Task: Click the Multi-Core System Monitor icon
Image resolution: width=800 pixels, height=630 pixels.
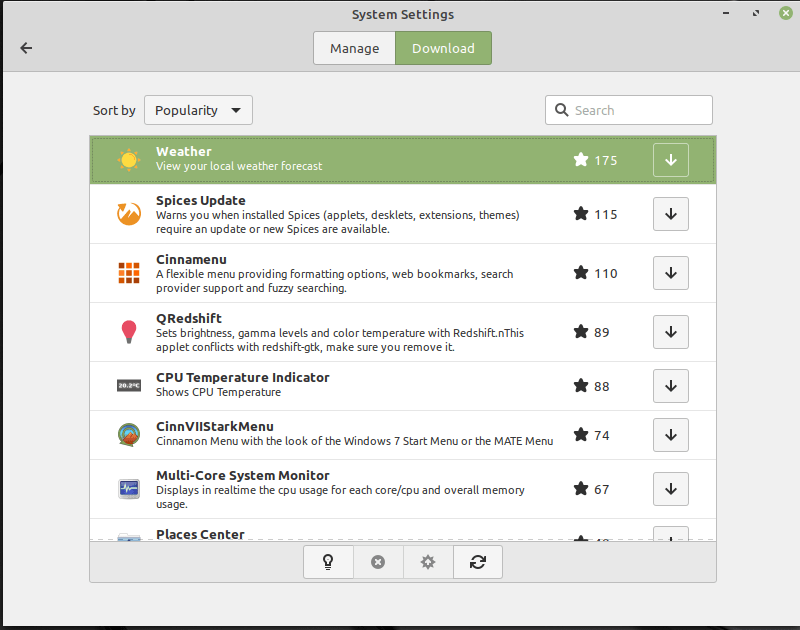Action: [128, 488]
